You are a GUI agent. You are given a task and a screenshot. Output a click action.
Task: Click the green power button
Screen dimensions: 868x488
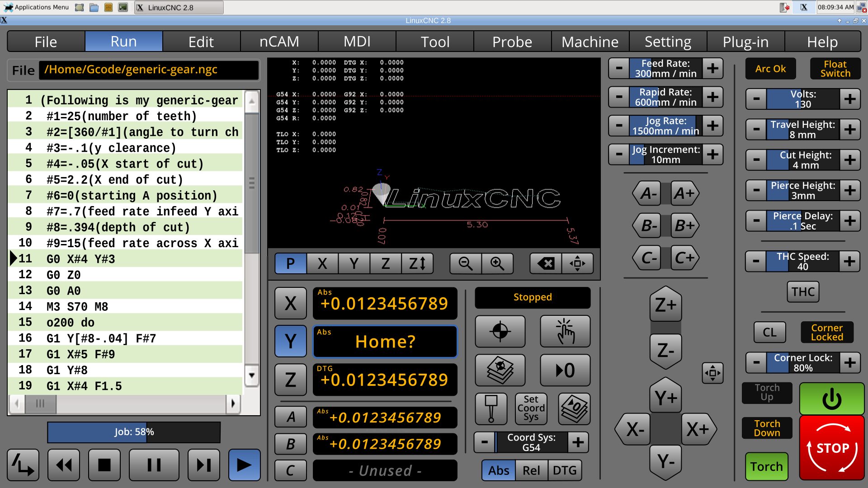pos(832,399)
